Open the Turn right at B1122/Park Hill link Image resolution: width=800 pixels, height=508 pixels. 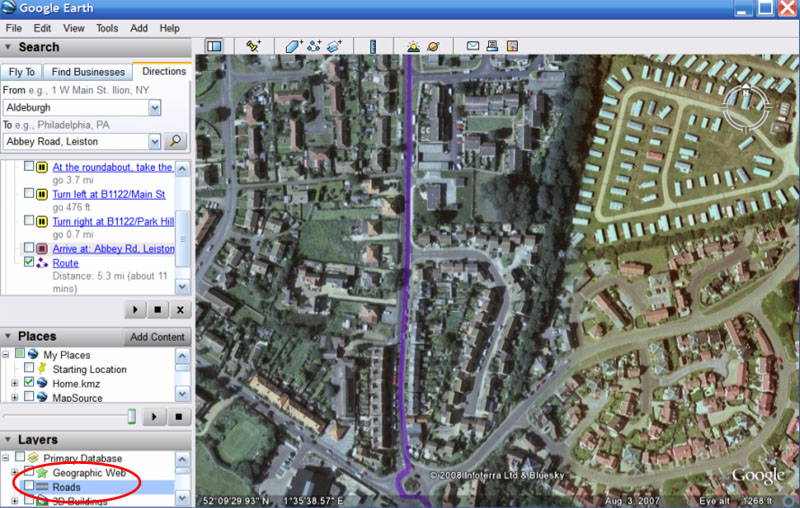[x=113, y=221]
